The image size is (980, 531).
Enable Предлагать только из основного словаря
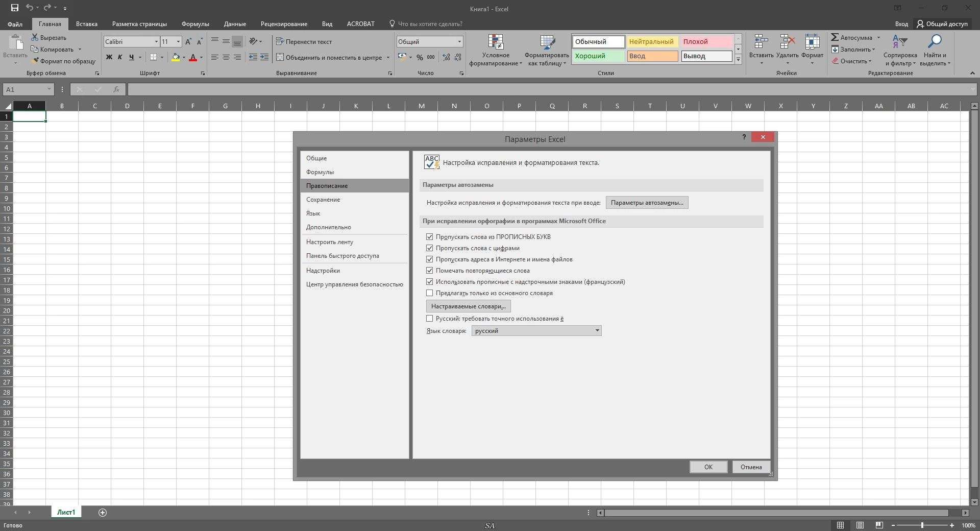click(429, 293)
